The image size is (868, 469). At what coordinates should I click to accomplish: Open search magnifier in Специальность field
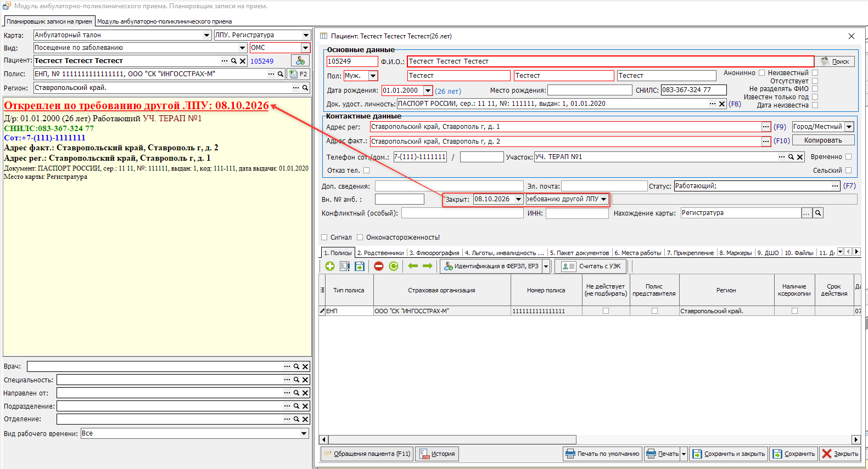pos(296,380)
